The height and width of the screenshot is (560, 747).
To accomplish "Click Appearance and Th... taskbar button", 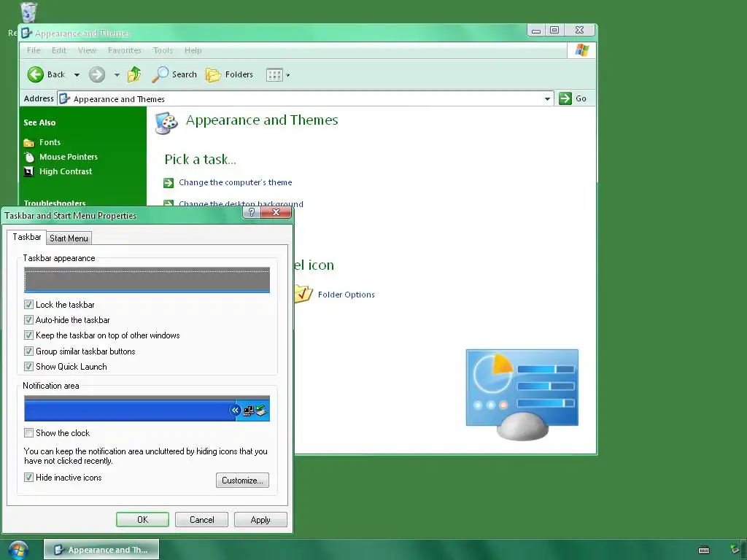I will (101, 550).
